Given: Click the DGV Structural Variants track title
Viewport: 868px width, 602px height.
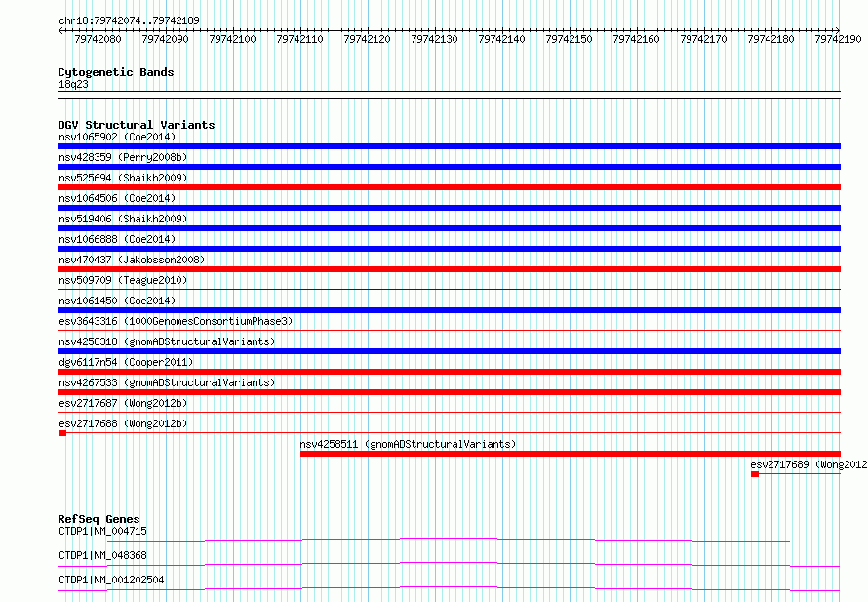Looking at the screenshot, I should point(137,125).
